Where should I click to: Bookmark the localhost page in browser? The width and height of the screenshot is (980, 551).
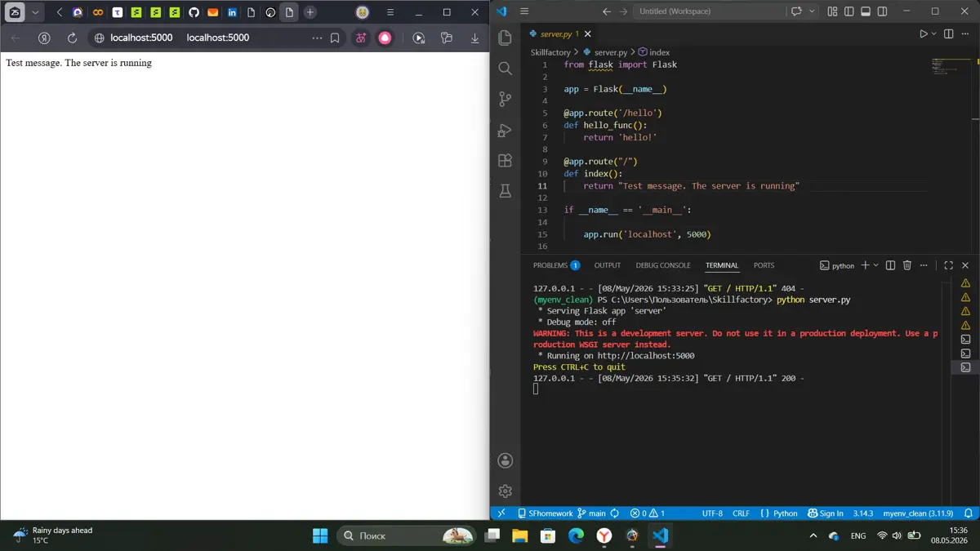[x=335, y=38]
